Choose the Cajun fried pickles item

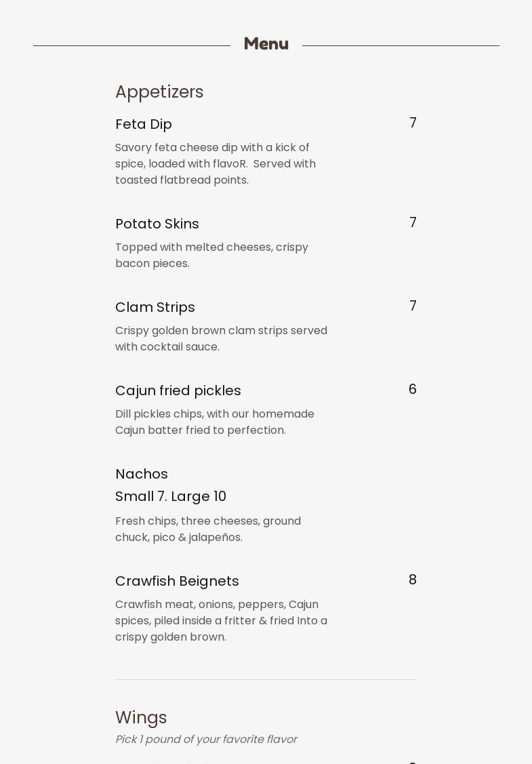pos(178,391)
